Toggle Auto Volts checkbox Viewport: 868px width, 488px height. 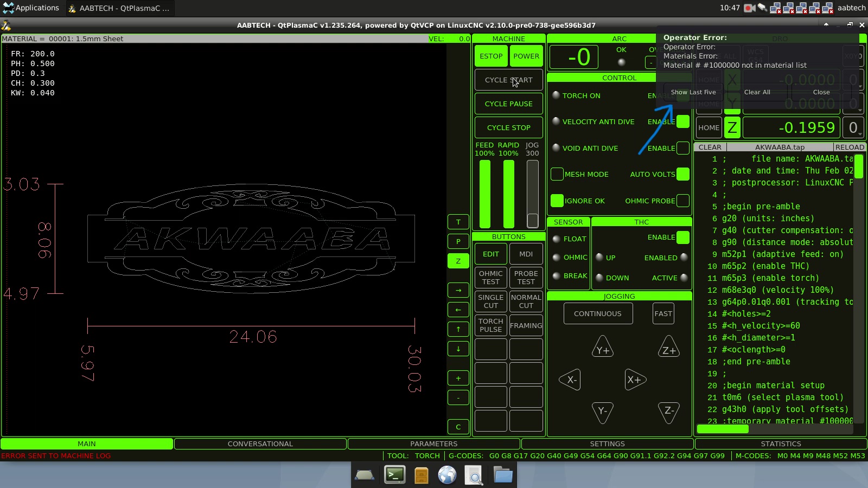[x=683, y=174]
